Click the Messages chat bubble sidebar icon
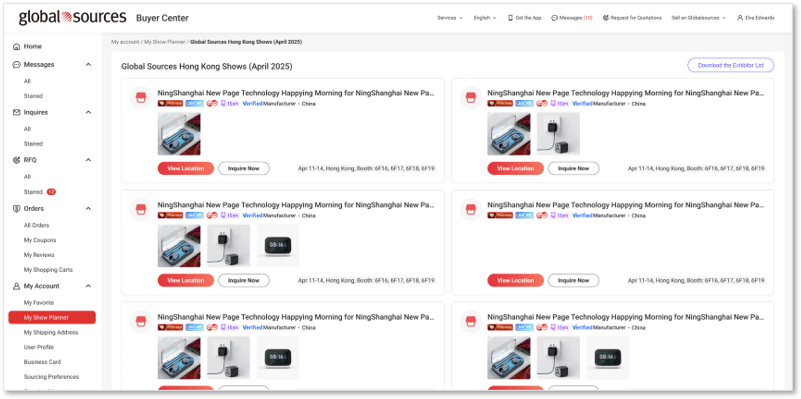Viewport: 801px width, 399px height. 16,65
